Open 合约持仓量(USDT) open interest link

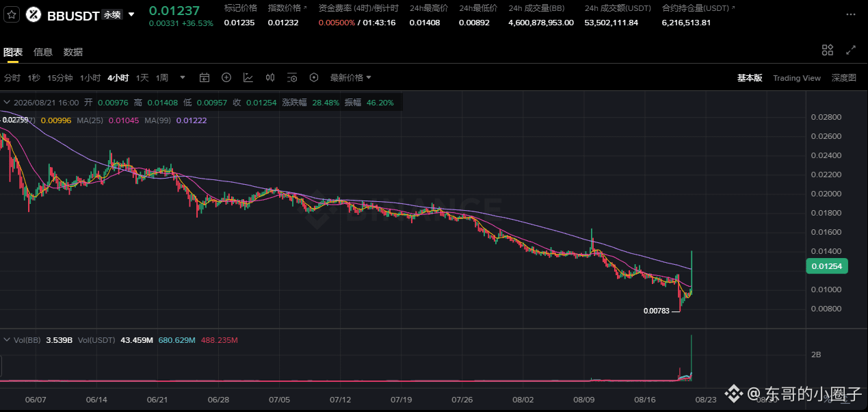(698, 8)
